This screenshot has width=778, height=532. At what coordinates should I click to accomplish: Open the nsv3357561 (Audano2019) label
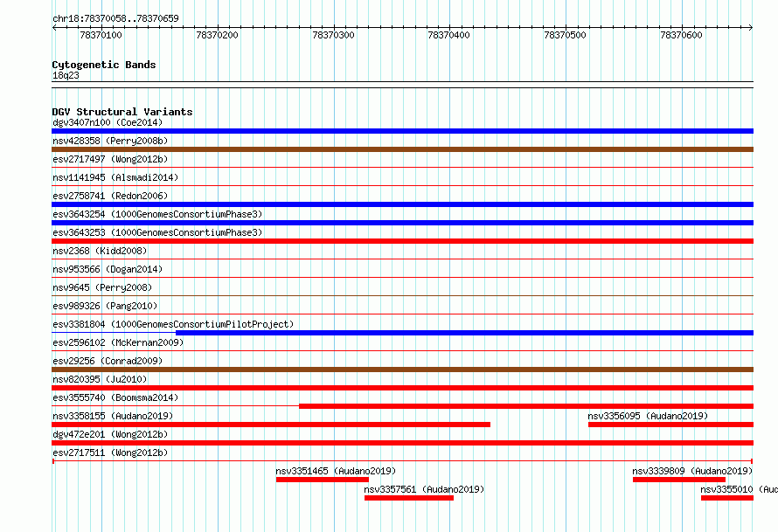tap(424, 489)
